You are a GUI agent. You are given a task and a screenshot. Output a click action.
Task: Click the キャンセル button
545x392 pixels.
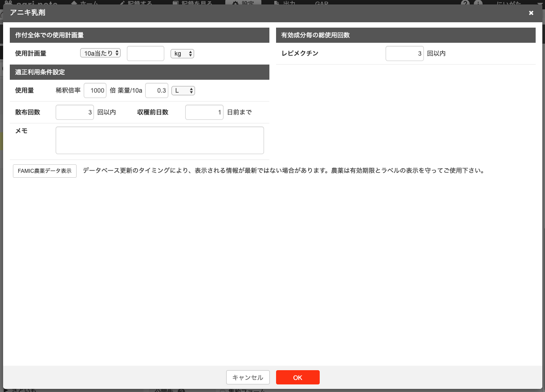248,377
